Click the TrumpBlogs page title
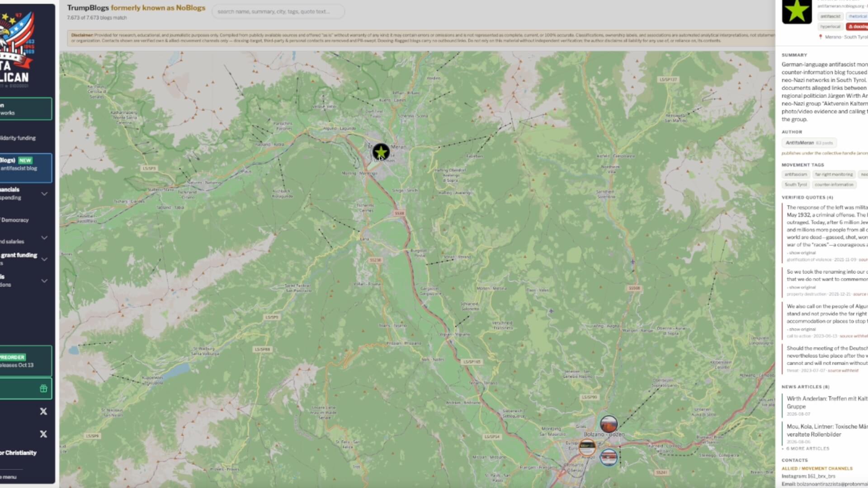 point(136,8)
